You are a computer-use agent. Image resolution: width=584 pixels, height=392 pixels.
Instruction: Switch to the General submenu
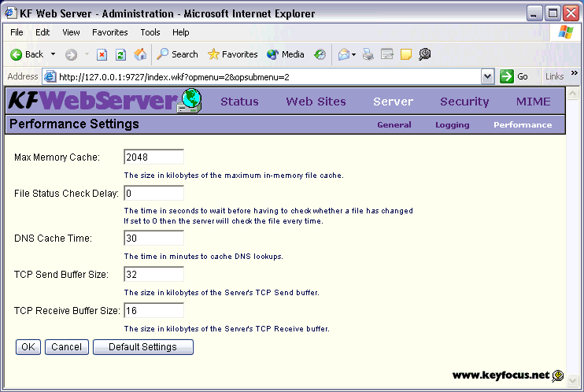click(x=394, y=125)
